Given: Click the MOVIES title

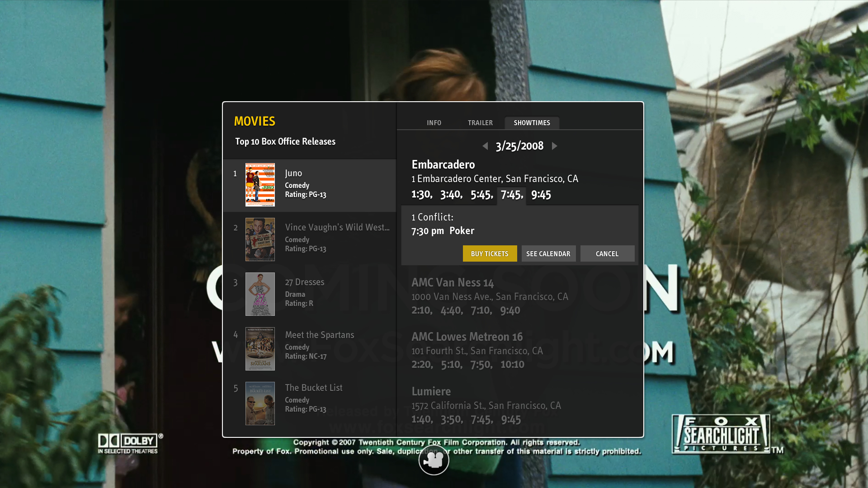Looking at the screenshot, I should point(255,121).
